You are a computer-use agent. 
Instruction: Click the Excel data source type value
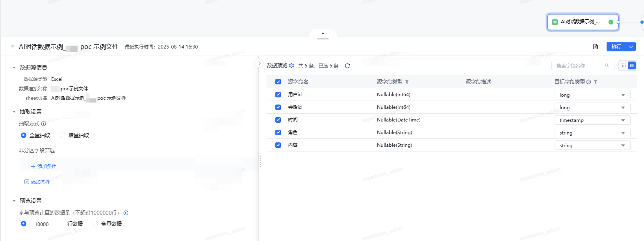click(57, 79)
